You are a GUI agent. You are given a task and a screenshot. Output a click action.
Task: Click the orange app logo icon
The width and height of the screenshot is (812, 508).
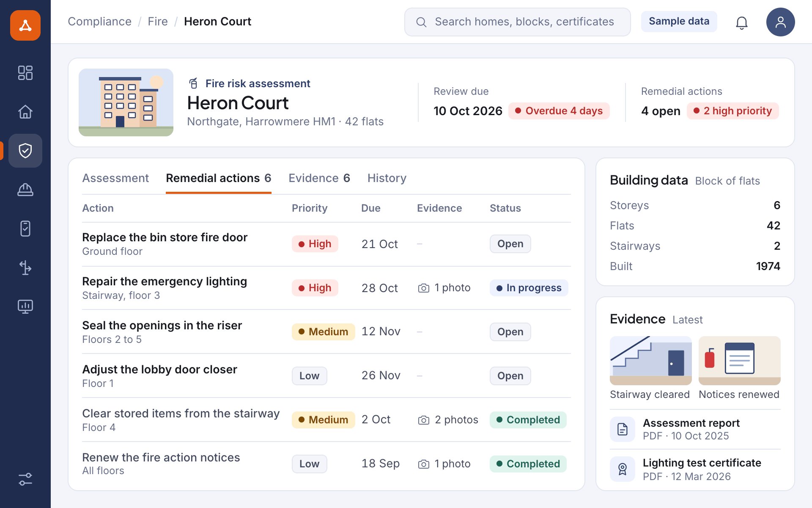pyautogui.click(x=25, y=25)
